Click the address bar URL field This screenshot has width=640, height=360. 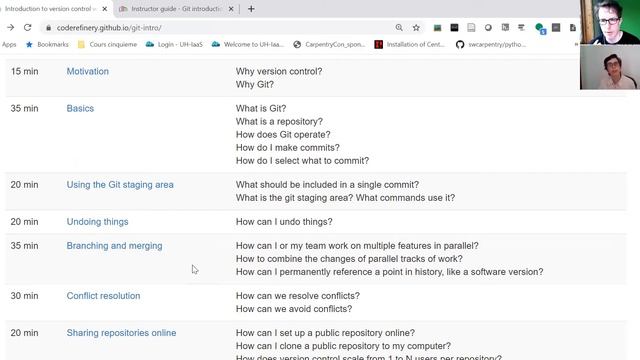pyautogui.click(x=220, y=28)
